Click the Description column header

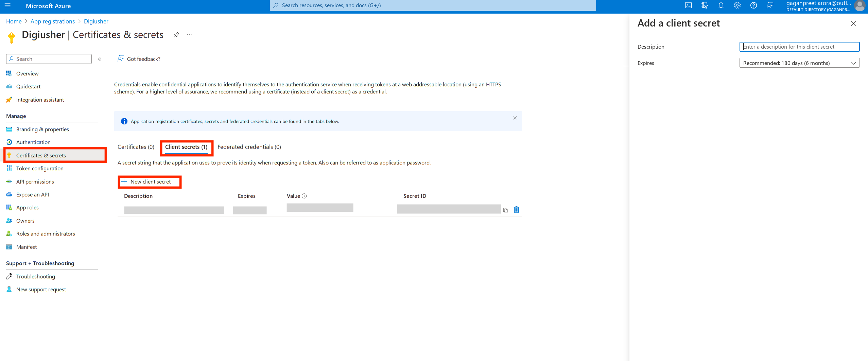click(138, 196)
